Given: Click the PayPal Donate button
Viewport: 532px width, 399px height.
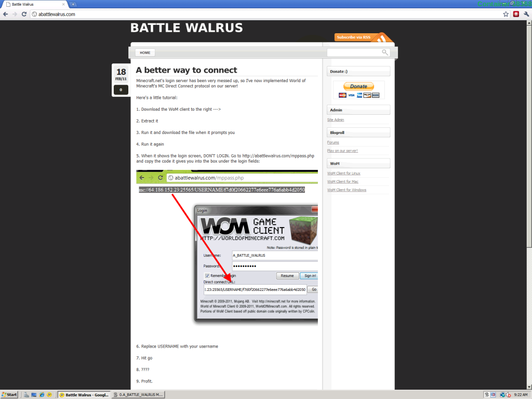Looking at the screenshot, I should (358, 86).
